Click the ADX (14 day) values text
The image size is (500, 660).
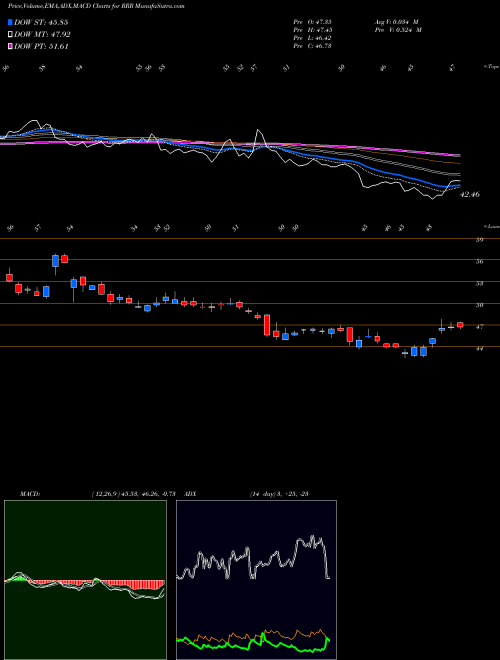[x=279, y=494]
